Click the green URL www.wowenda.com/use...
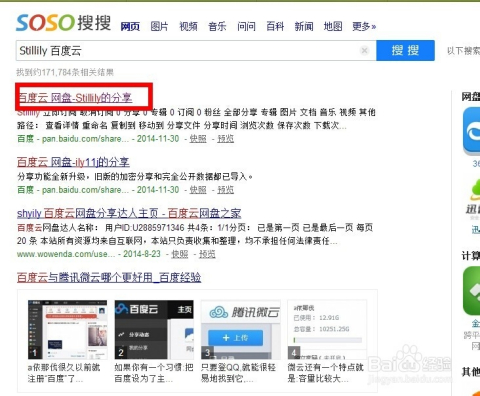 [66, 254]
